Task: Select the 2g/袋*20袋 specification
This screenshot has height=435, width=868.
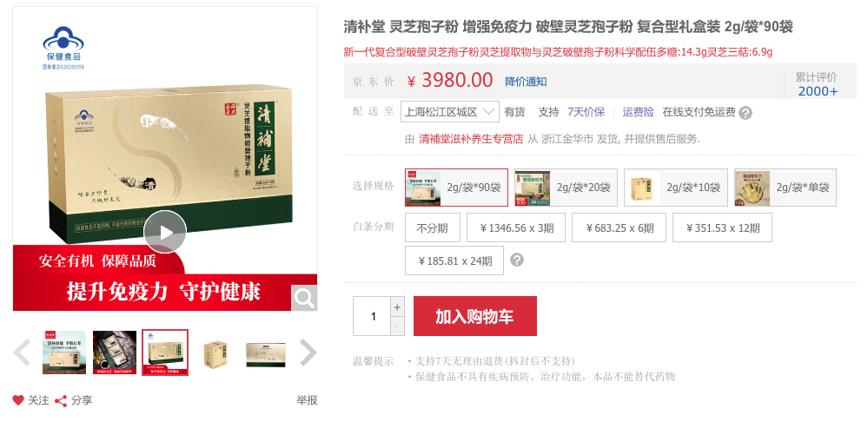Action: coord(566,188)
